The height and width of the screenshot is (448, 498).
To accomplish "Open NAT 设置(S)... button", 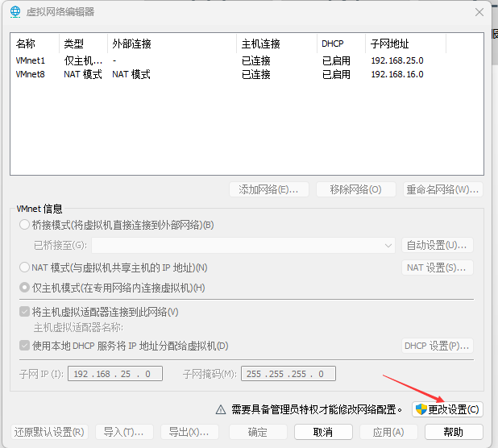I will pos(438,268).
